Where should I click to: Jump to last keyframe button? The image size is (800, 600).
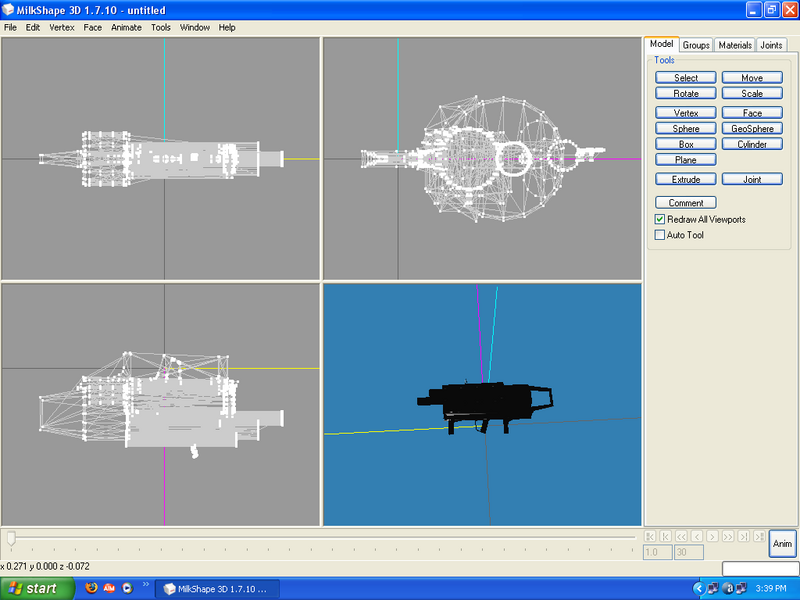pos(759,536)
